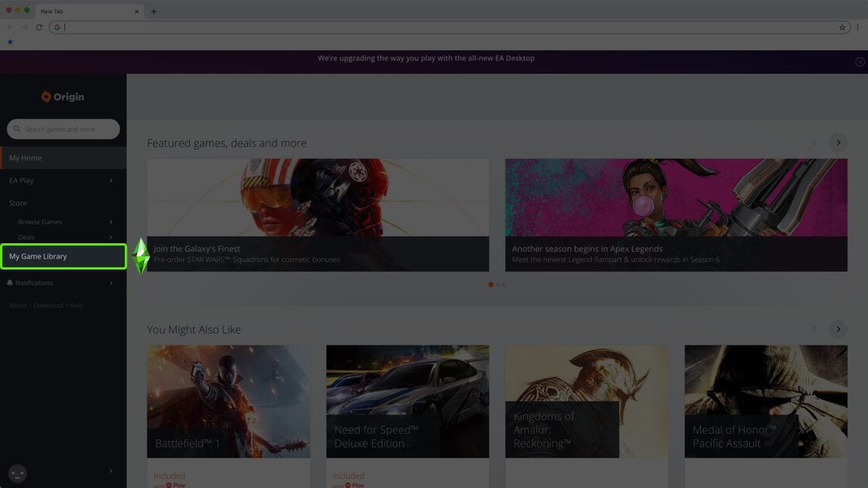Click the browser back arrow
Viewport: 868px width, 488px height.
11,27
